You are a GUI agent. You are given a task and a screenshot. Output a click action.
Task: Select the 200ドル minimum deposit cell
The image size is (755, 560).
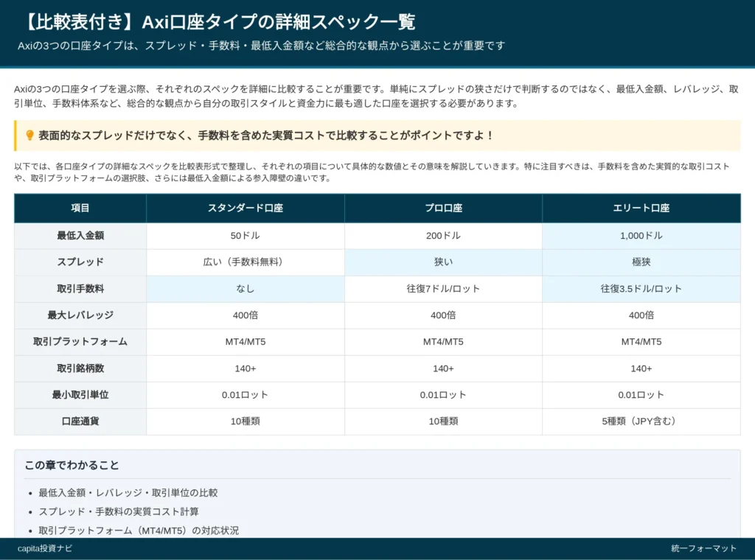point(443,236)
